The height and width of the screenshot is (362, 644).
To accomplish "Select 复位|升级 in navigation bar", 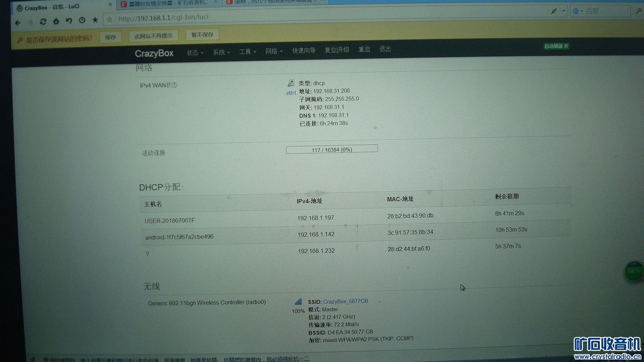I will 337,49.
